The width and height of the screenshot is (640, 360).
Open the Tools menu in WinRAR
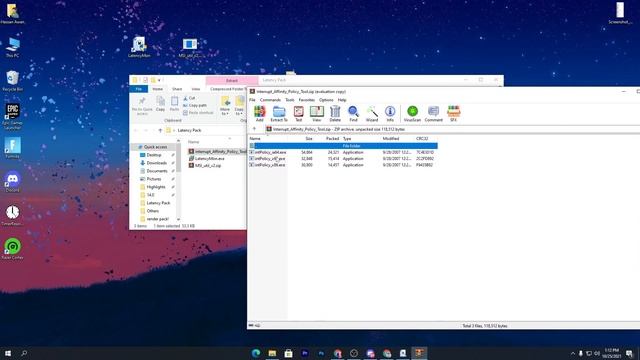pos(289,100)
